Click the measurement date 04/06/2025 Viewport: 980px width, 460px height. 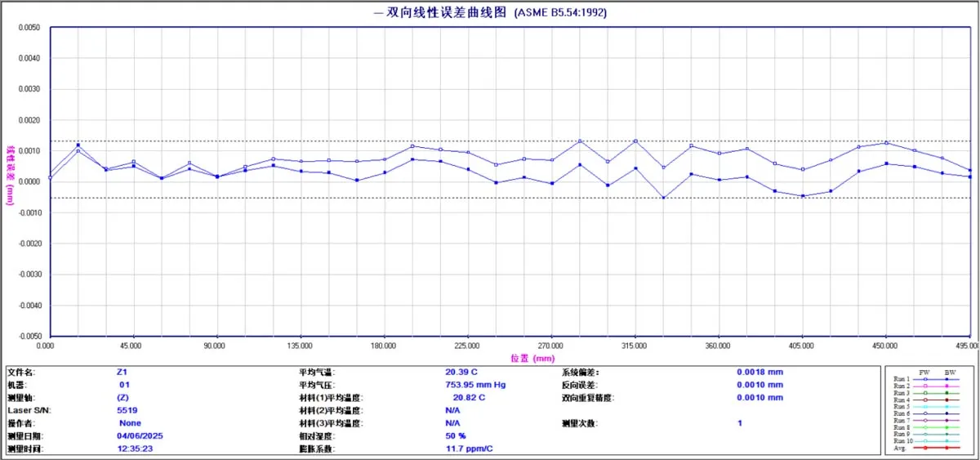click(141, 436)
